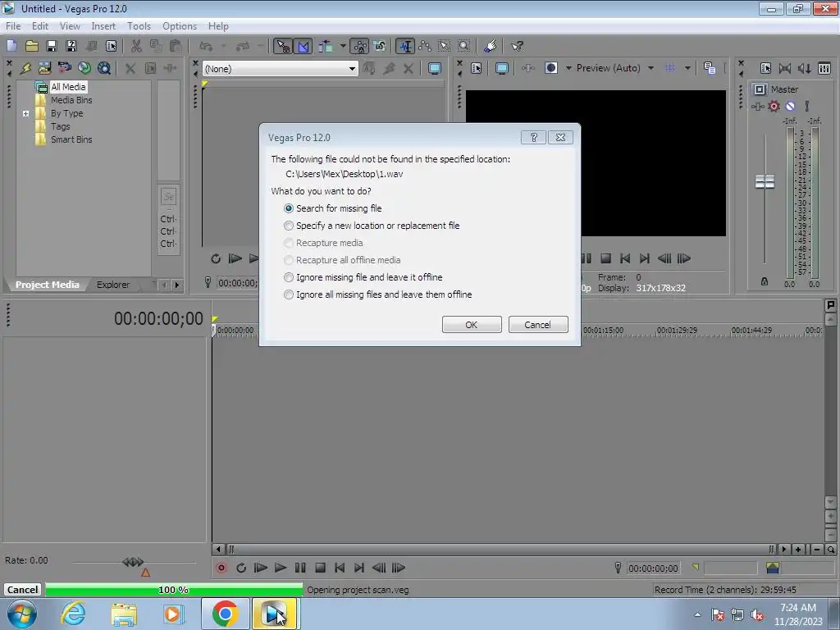Click the Master volume fader handle
Image resolution: width=840 pixels, height=630 pixels.
coord(765,181)
